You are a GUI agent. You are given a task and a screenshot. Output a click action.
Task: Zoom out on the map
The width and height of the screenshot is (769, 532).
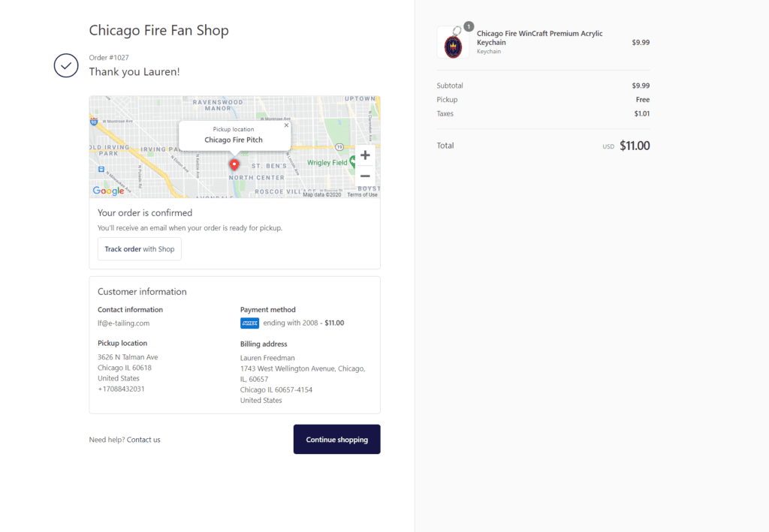tap(365, 176)
